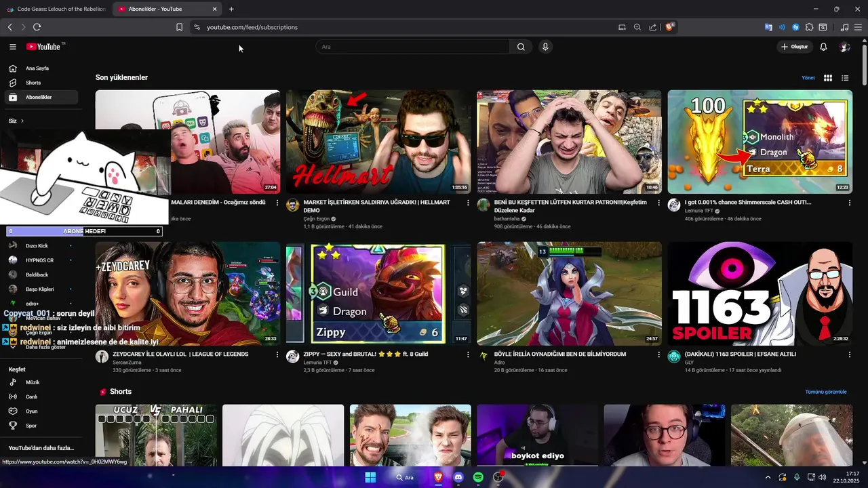Select Abonelikler in sidebar
The image size is (868, 488).
[x=41, y=97]
